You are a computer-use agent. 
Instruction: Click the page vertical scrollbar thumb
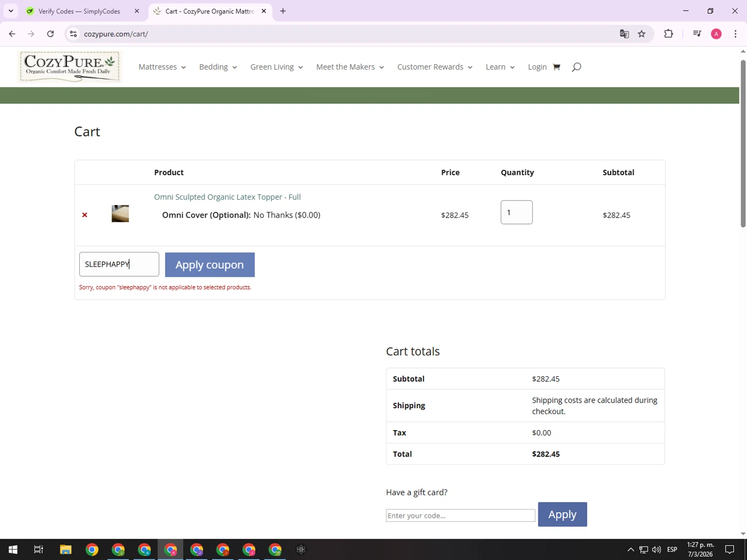pos(743,144)
